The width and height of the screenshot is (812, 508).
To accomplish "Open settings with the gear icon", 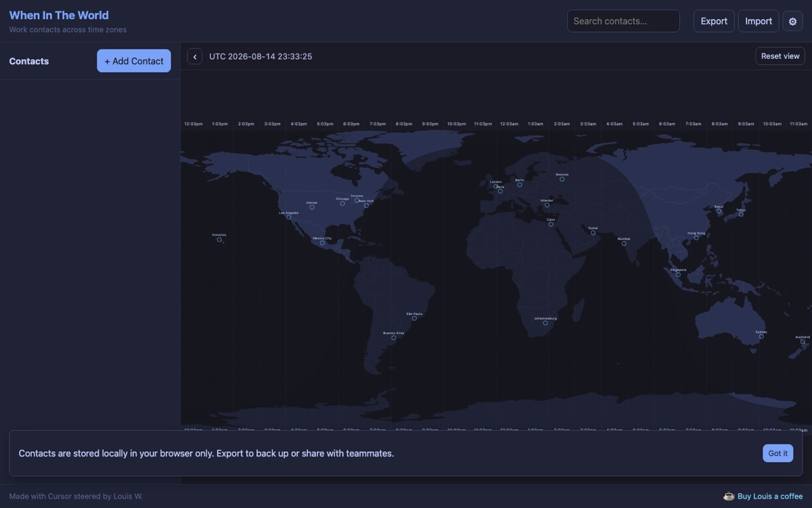I will coord(793,21).
